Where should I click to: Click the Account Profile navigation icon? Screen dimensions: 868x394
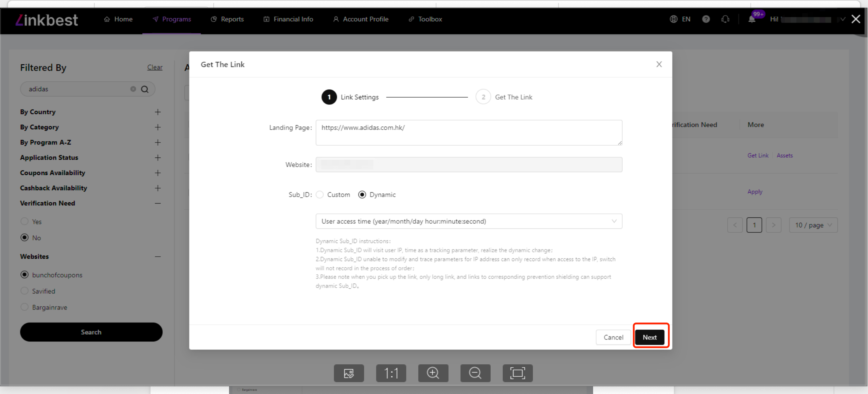click(x=335, y=19)
